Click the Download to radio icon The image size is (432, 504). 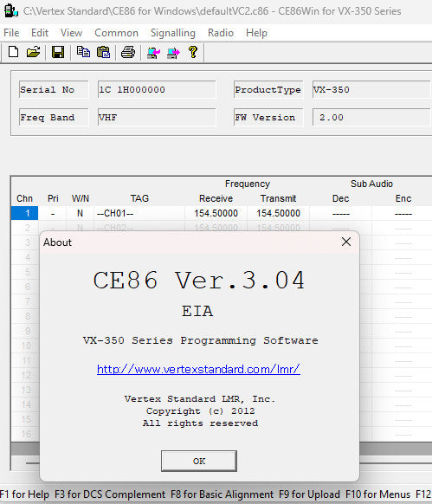173,52
